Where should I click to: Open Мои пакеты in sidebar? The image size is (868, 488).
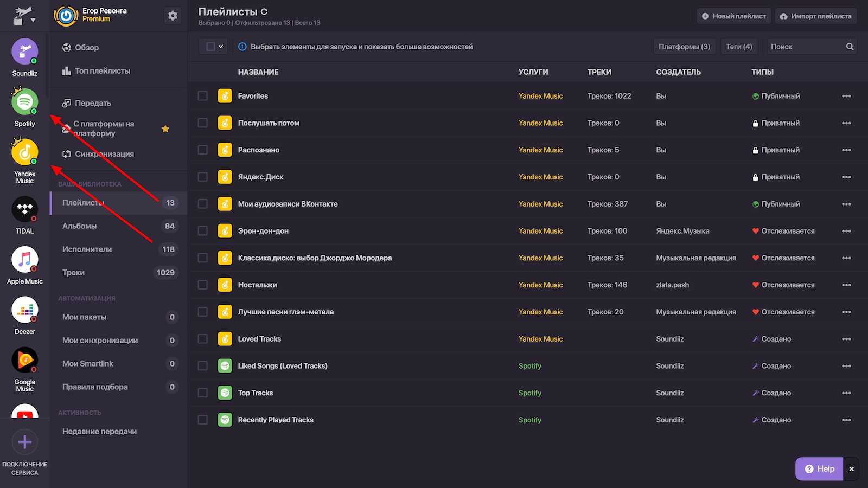[118, 317]
